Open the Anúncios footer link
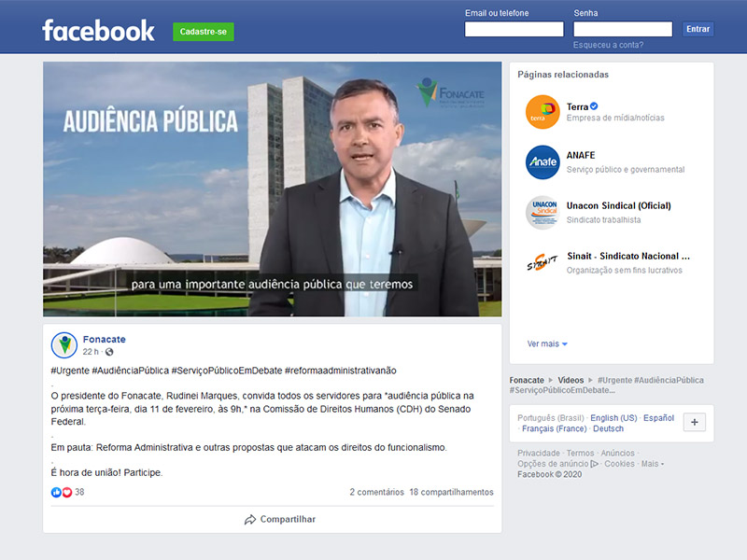The width and height of the screenshot is (747, 560). click(617, 453)
